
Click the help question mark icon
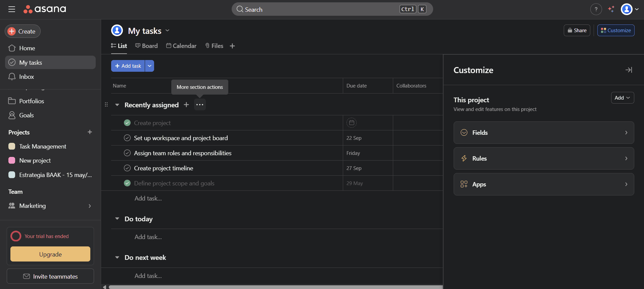click(596, 9)
